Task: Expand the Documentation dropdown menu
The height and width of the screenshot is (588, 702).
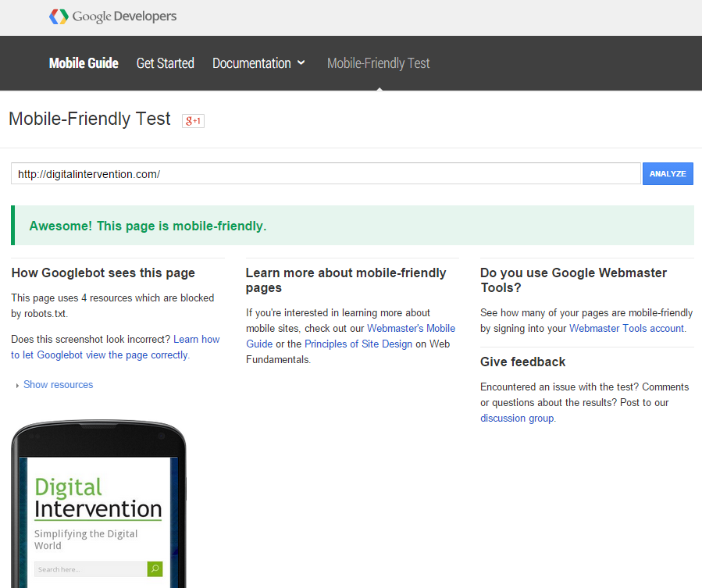Action: pos(258,63)
